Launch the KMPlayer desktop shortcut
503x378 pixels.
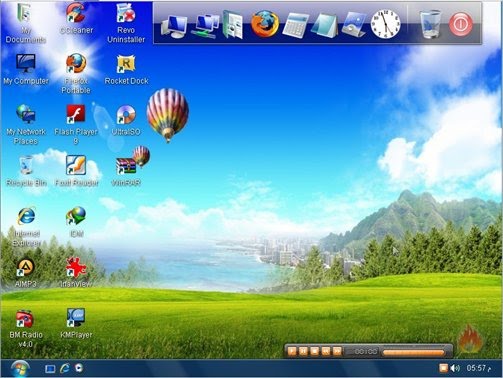pos(76,323)
